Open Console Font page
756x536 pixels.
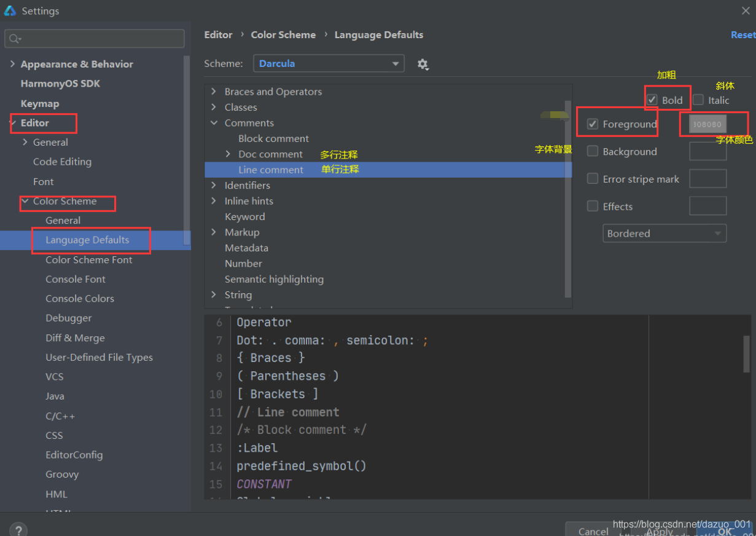pos(75,279)
